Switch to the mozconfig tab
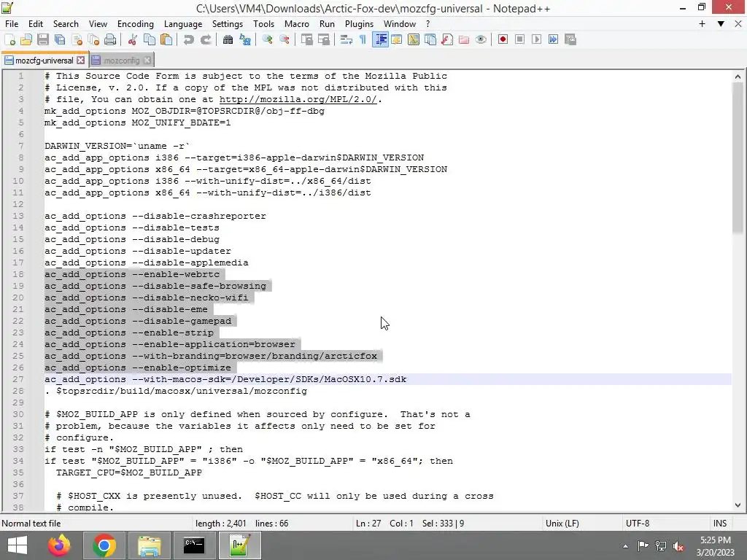Viewport: 747px width, 560px height. tap(121, 61)
